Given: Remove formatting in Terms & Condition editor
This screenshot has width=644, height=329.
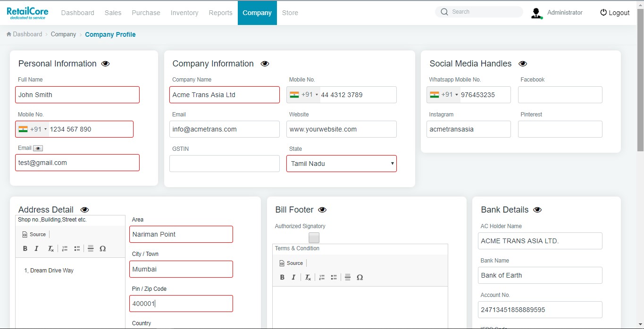Looking at the screenshot, I should 308,278.
